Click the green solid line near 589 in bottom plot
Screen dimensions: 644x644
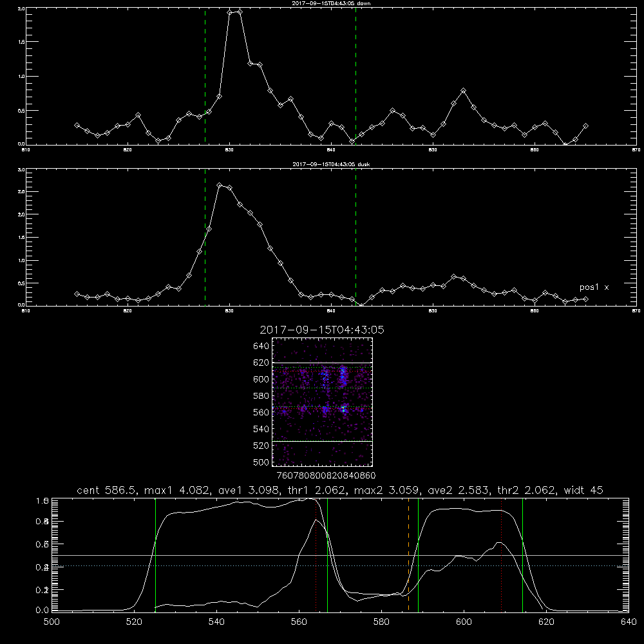[418, 554]
